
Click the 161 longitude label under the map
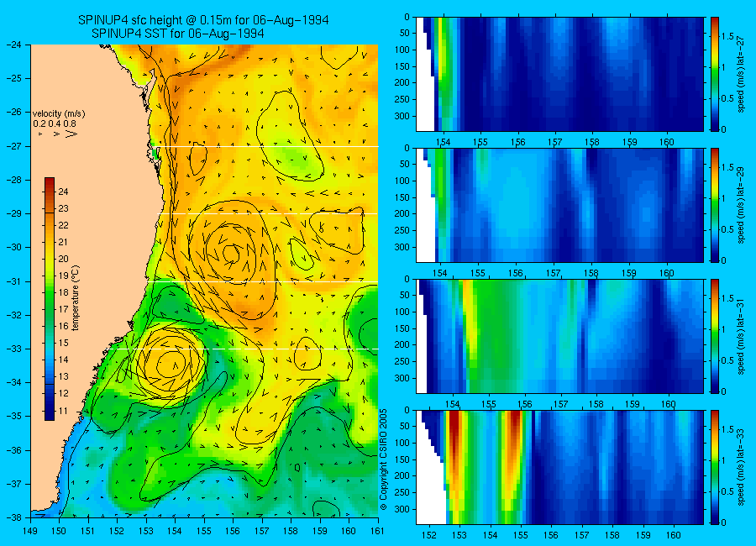tap(377, 531)
